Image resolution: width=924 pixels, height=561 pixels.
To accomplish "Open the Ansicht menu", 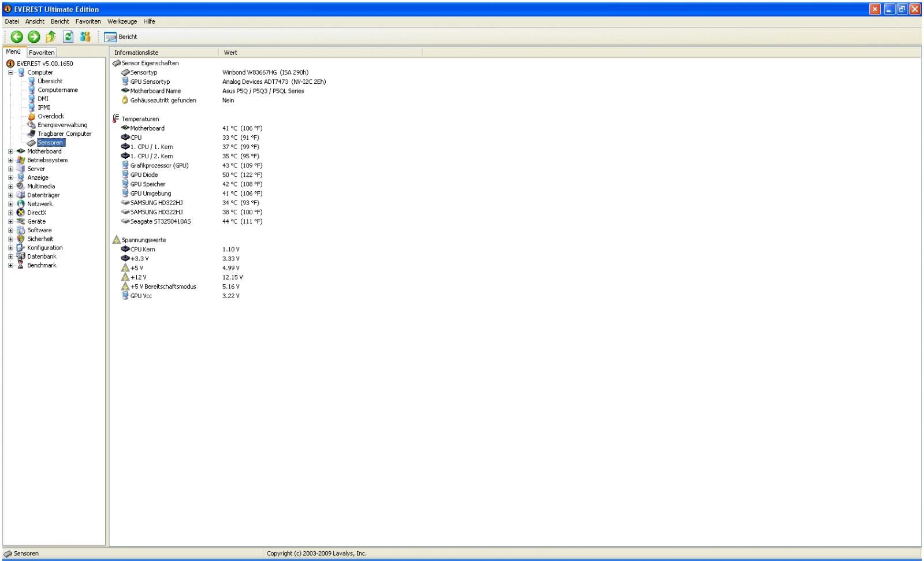I will tap(35, 21).
